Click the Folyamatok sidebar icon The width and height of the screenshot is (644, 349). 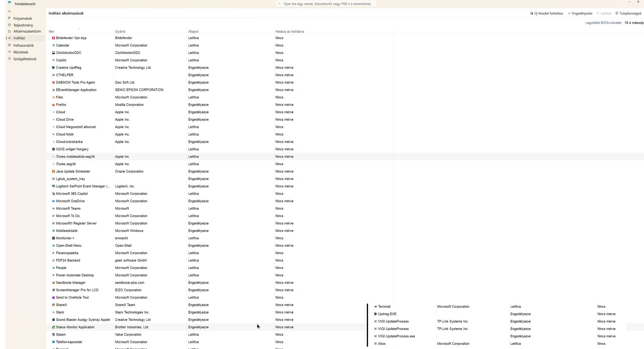[9, 18]
